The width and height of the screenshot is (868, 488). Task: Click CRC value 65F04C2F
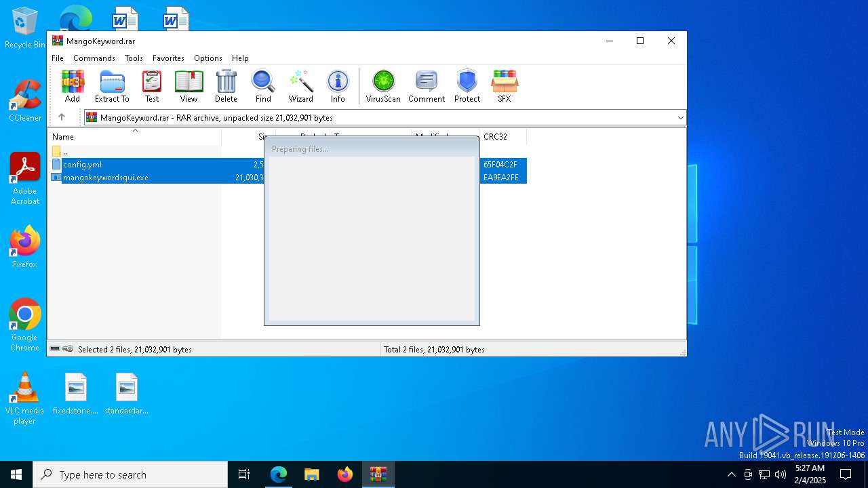500,164
